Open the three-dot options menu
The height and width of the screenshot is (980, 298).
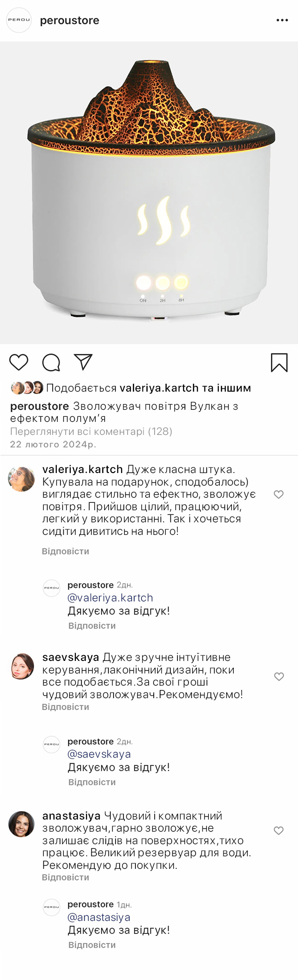(x=282, y=20)
